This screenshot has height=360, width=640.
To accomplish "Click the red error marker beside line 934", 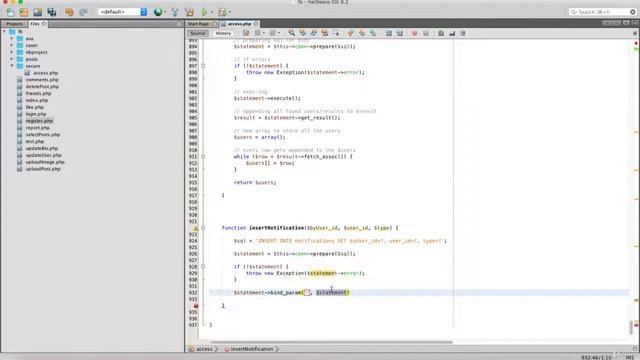I will (196, 306).
